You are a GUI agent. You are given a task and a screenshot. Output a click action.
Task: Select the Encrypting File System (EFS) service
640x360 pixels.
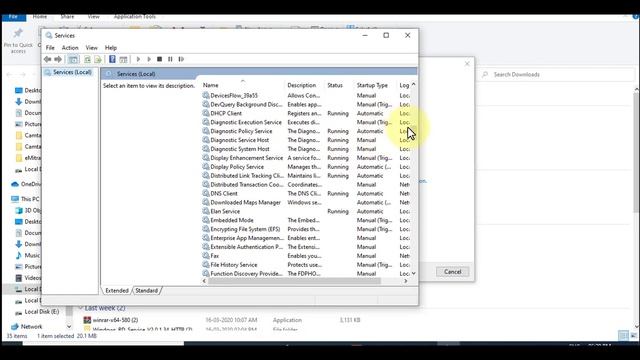306,229
